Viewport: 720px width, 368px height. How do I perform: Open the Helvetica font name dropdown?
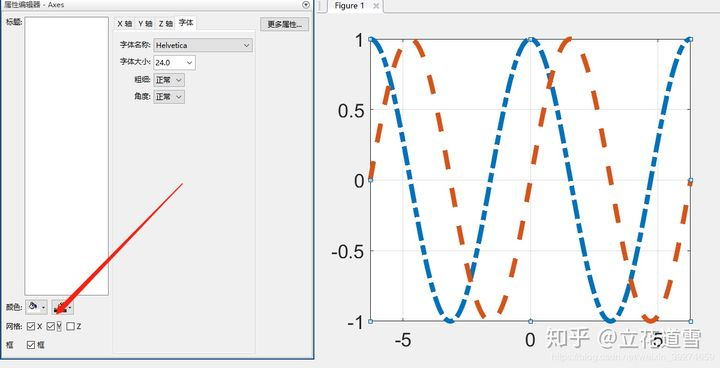pyautogui.click(x=203, y=45)
